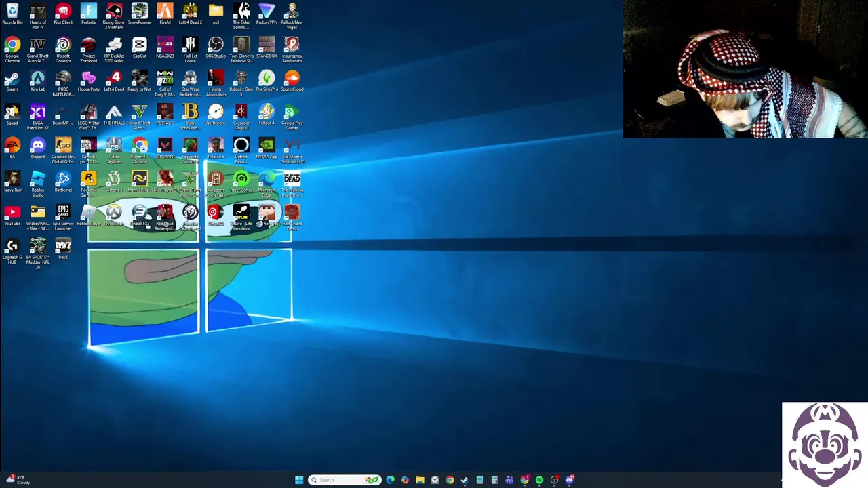The image size is (868, 488).
Task: Open House Party desktop icon
Action: click(89, 82)
